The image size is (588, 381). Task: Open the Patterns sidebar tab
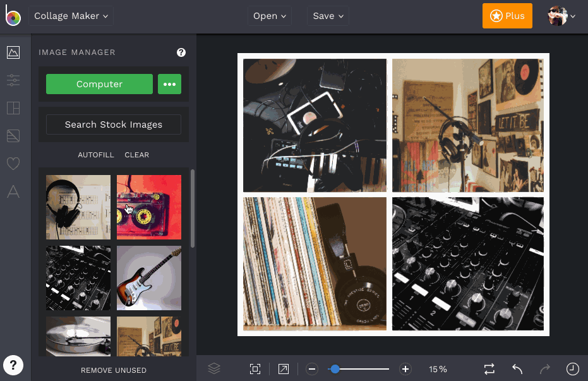point(13,136)
